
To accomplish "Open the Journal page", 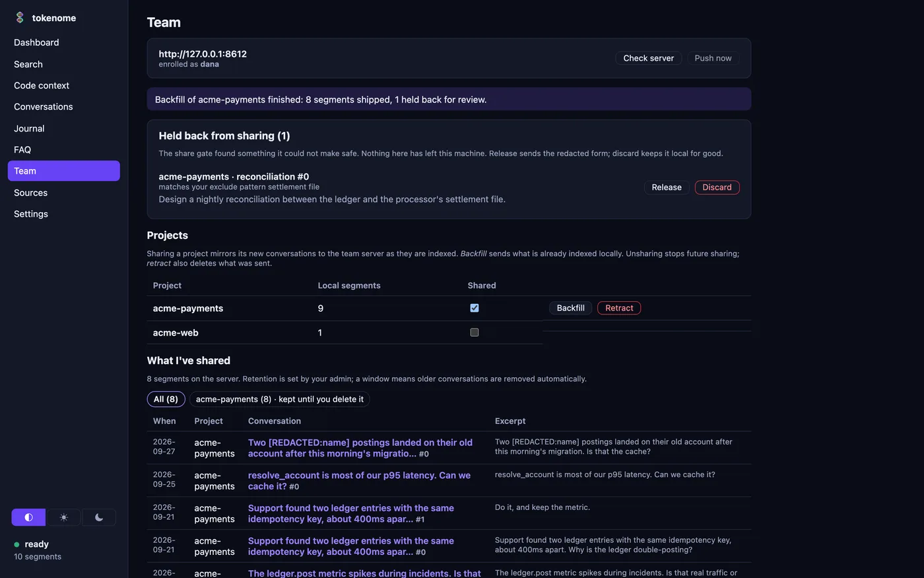I will pos(63,128).
